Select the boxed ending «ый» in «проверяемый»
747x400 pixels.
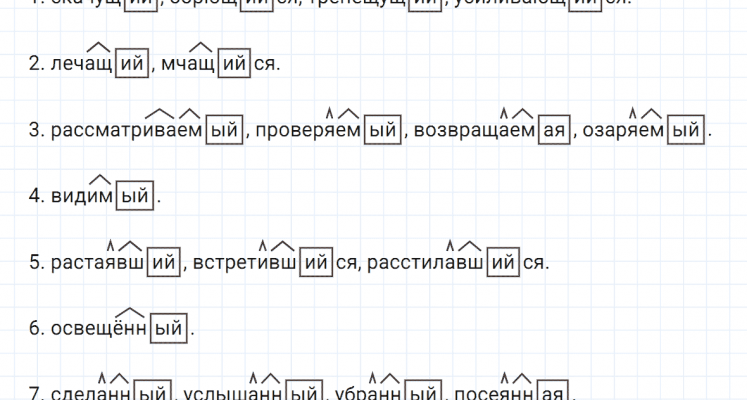(x=382, y=132)
